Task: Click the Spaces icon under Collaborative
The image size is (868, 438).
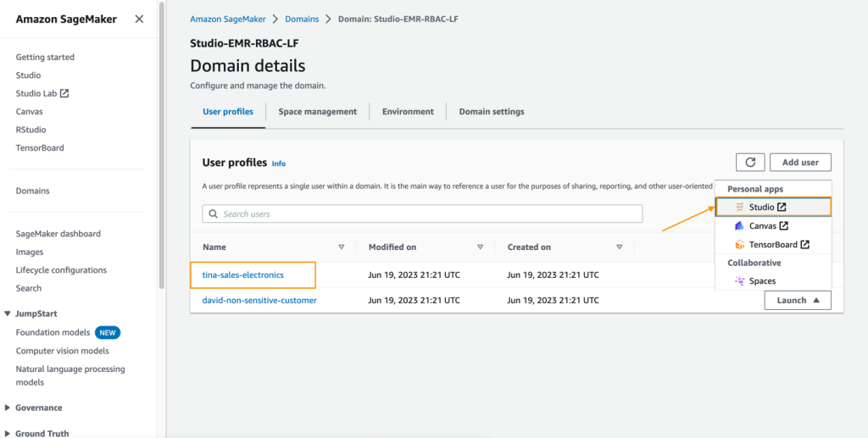Action: click(739, 281)
